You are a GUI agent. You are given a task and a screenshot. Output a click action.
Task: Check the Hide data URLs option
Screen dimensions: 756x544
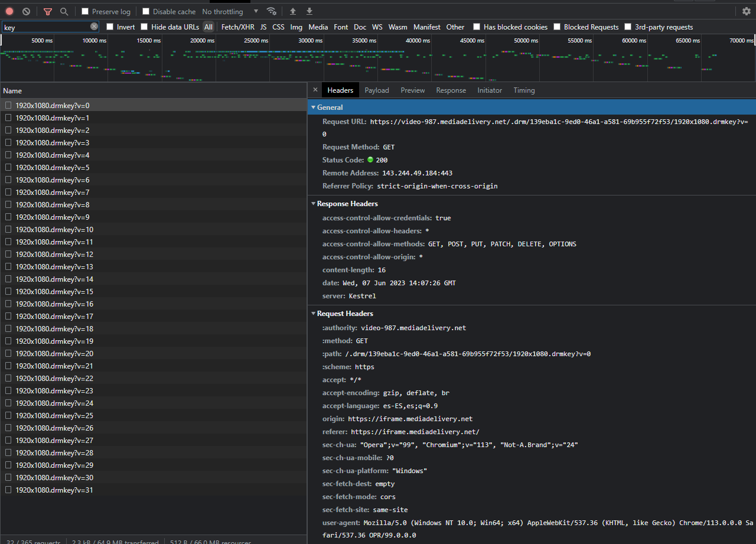pos(144,27)
